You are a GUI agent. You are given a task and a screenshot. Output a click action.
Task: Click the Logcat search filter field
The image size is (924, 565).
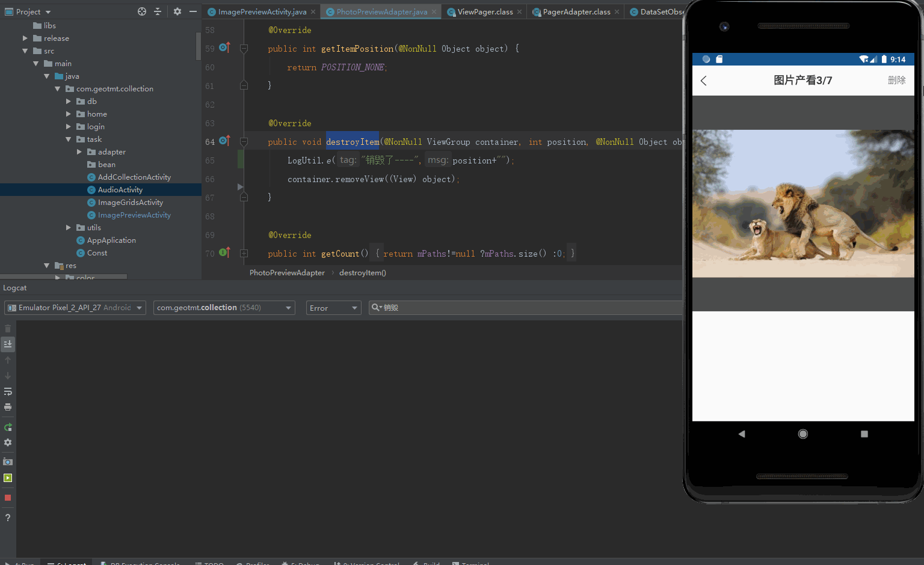525,308
